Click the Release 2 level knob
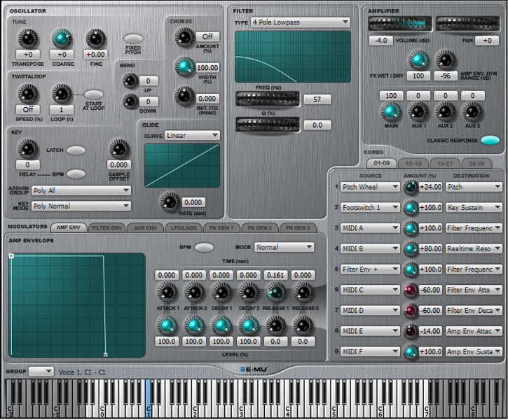This screenshot has width=508, height=420. 303,325
